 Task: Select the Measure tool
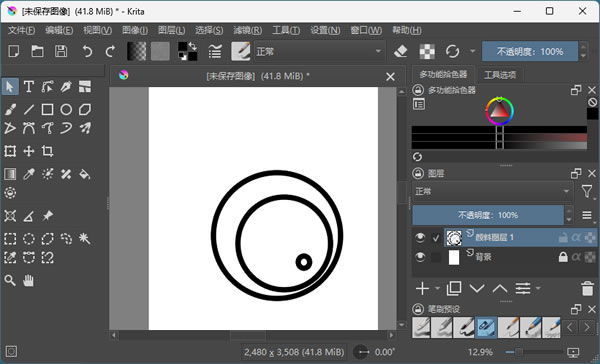tap(29, 216)
